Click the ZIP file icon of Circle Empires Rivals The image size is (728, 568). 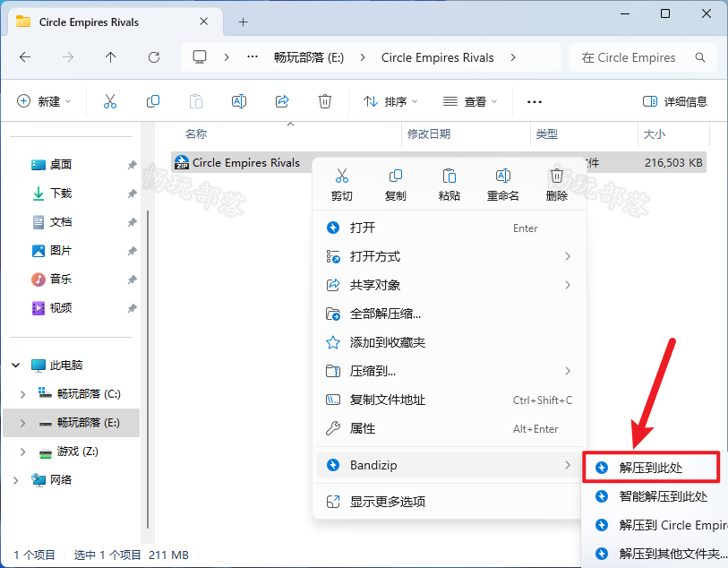click(182, 162)
